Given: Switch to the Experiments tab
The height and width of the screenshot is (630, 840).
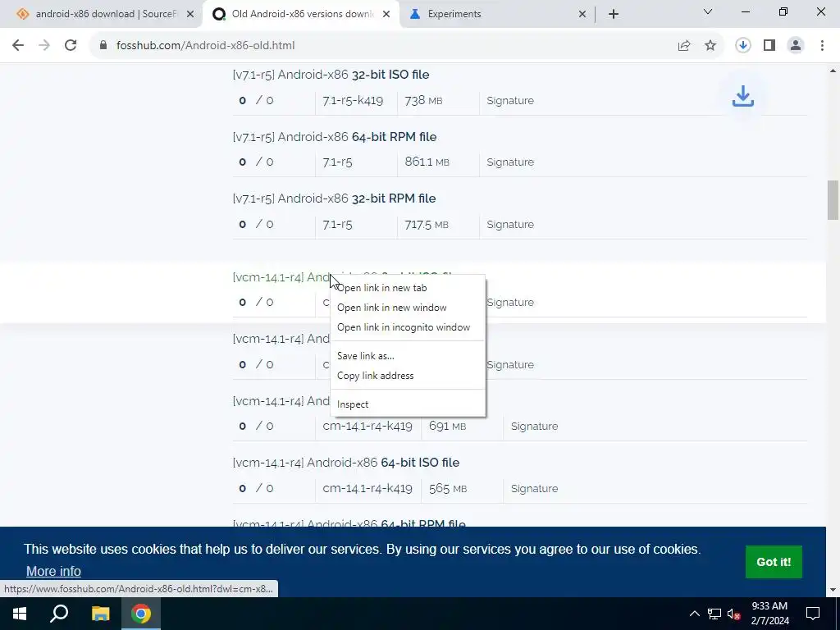Looking at the screenshot, I should [498, 14].
